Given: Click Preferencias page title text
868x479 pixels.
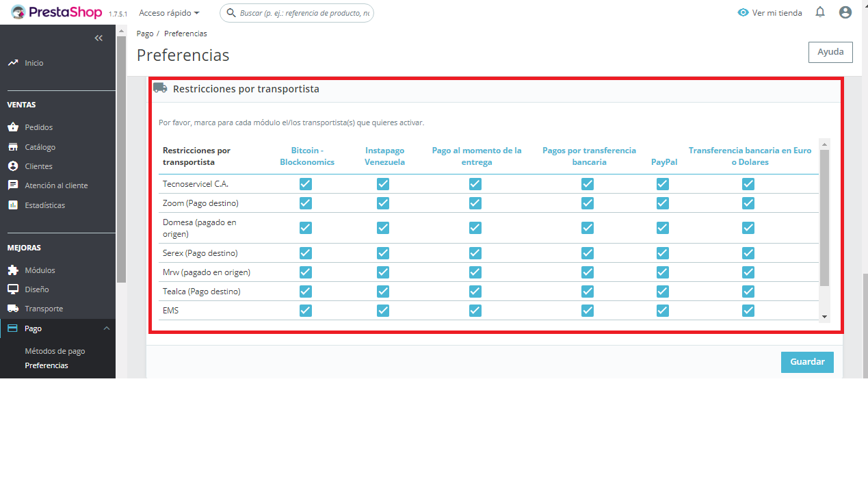Looking at the screenshot, I should pos(183,55).
